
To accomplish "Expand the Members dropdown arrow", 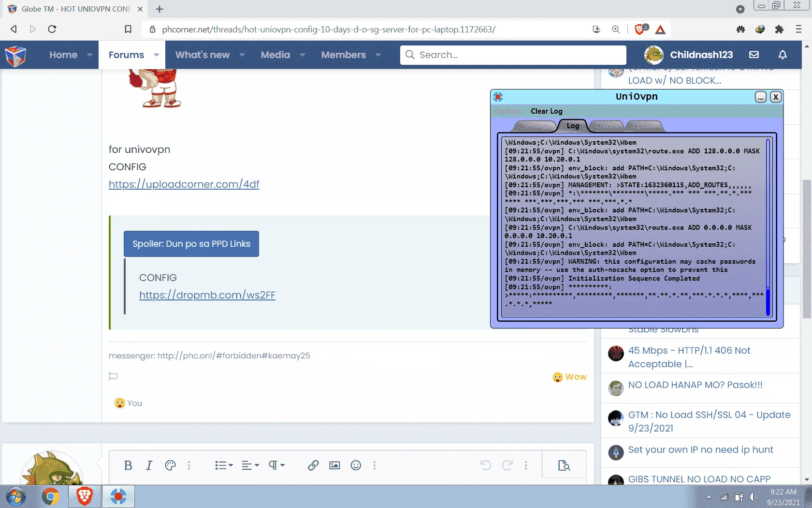I will 378,55.
